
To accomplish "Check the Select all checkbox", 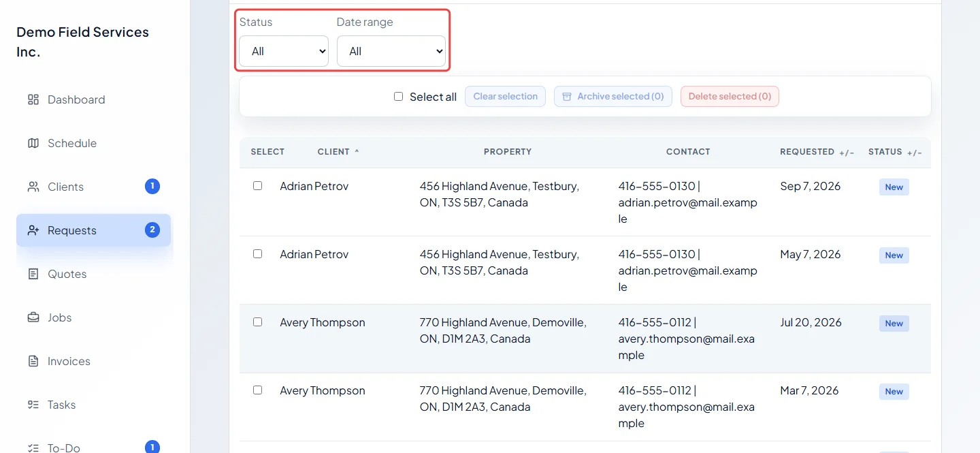I will [398, 97].
